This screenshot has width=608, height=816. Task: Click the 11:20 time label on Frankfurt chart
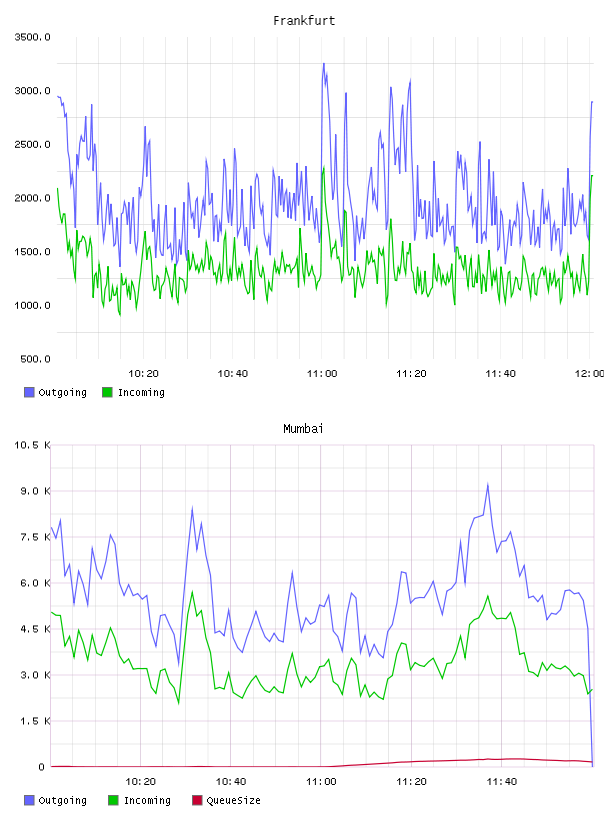(411, 373)
